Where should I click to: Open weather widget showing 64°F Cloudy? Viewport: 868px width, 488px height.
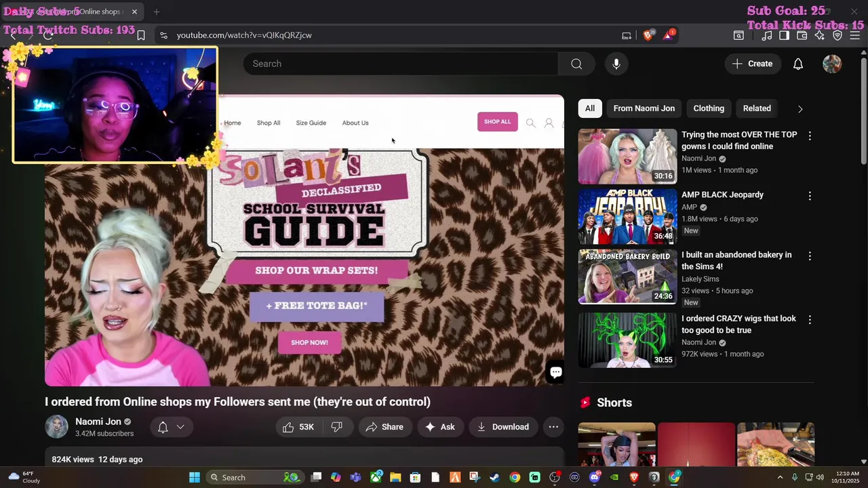[24, 477]
